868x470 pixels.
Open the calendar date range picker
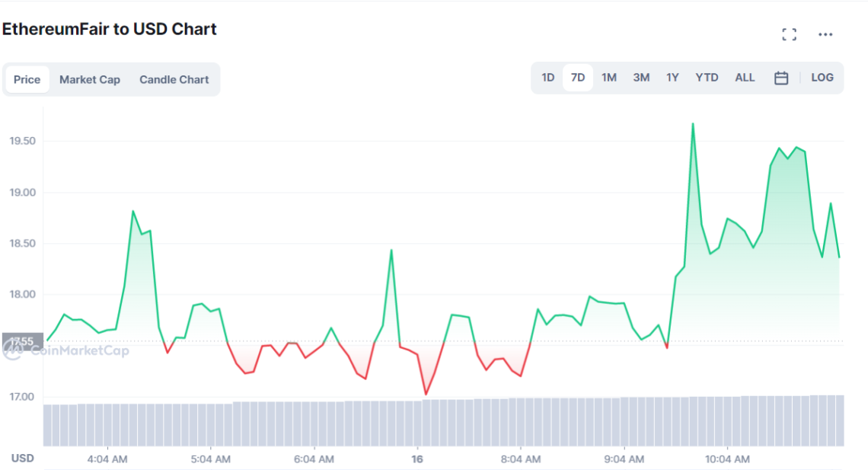point(780,78)
